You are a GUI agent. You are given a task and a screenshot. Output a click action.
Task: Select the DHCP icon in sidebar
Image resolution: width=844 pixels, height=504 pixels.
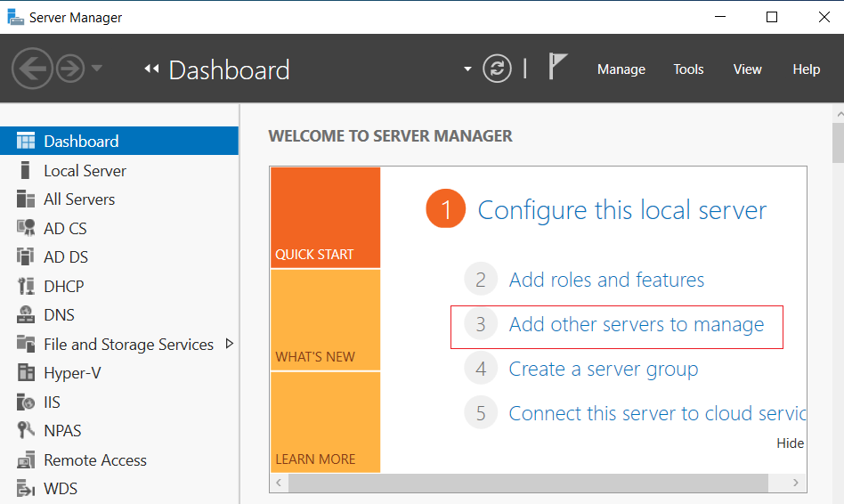pyautogui.click(x=26, y=286)
